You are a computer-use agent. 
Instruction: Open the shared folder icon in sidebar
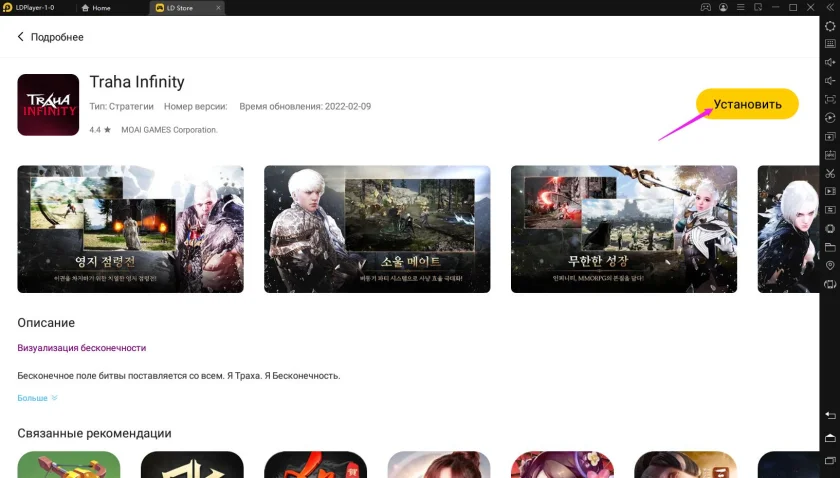(830, 247)
